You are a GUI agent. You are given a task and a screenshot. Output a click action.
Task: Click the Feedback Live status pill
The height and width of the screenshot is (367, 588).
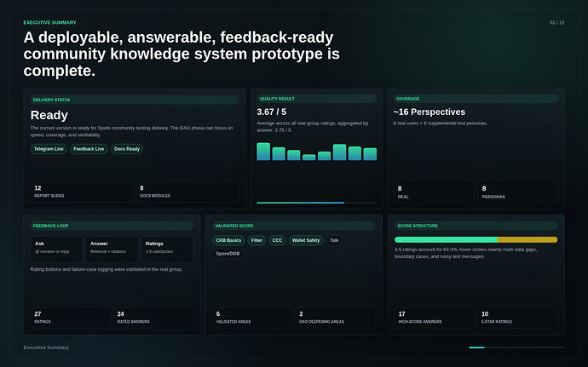tap(89, 149)
